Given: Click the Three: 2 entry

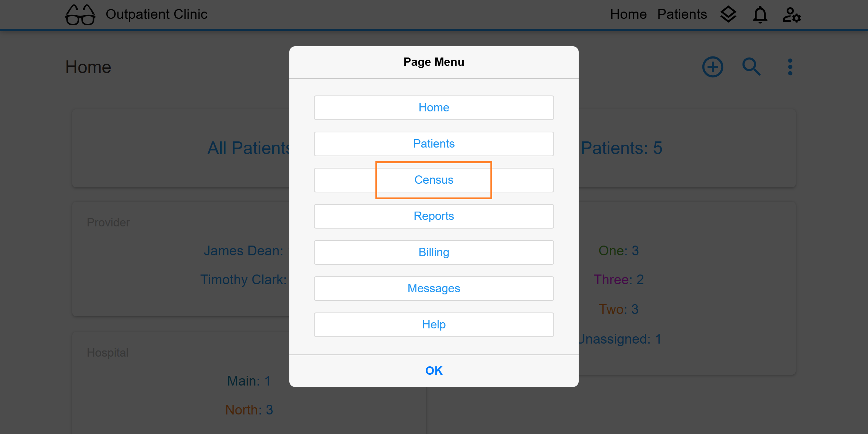Looking at the screenshot, I should coord(619,280).
